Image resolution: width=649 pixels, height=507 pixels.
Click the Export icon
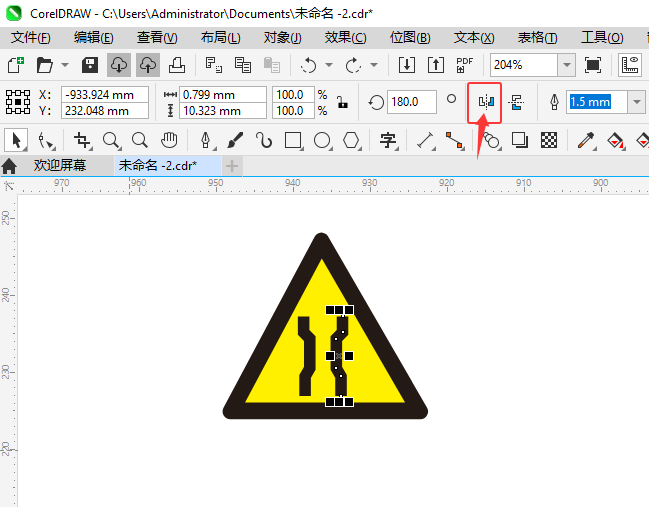tap(436, 65)
